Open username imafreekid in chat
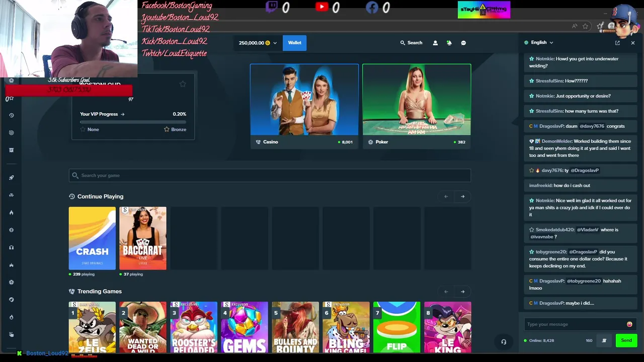 (x=540, y=186)
